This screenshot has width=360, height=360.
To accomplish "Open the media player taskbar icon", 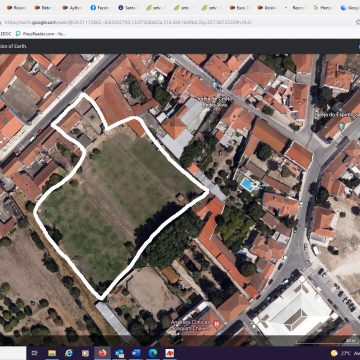I will tap(85, 353).
